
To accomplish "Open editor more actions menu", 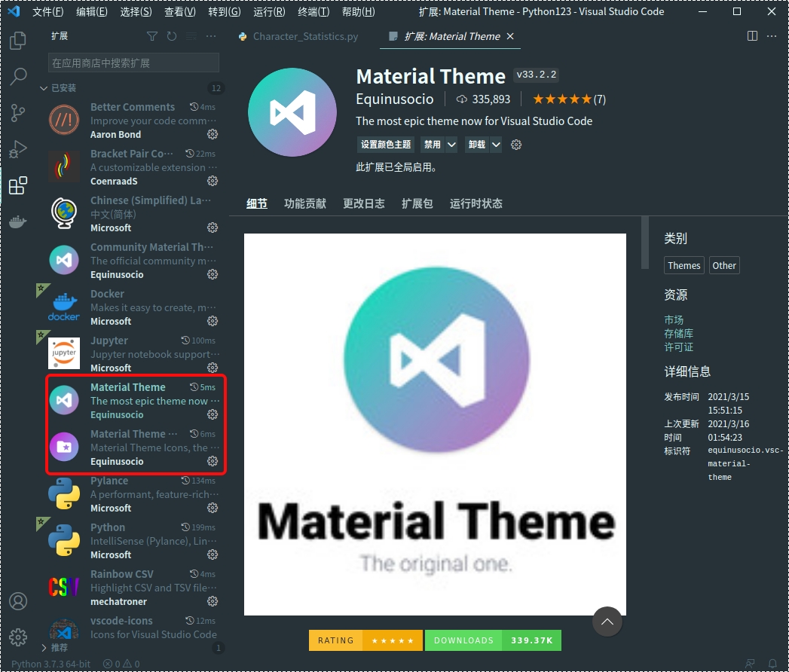I will (772, 36).
